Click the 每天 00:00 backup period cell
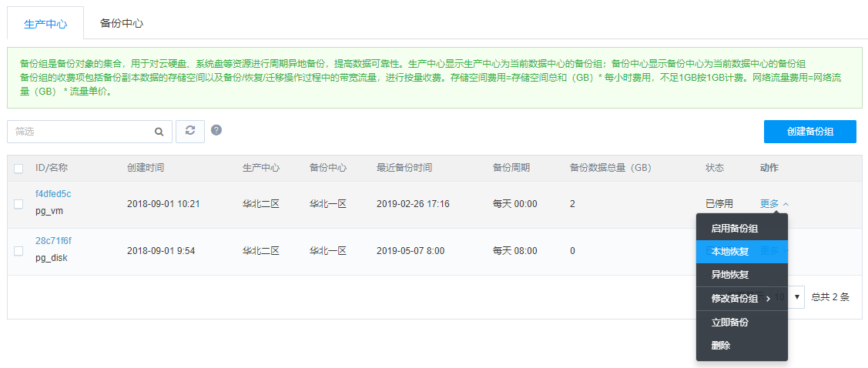This screenshot has width=868, height=368. coord(514,204)
